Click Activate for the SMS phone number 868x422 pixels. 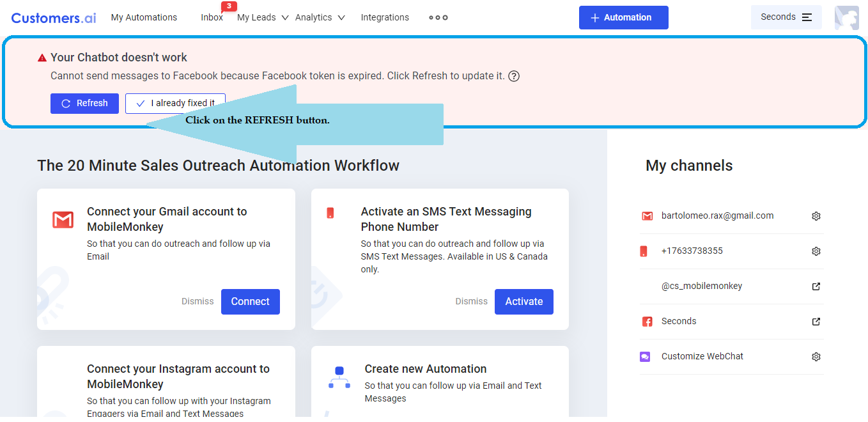[524, 302]
